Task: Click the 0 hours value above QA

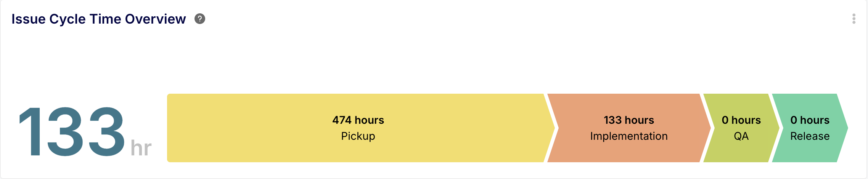Action: (741, 120)
